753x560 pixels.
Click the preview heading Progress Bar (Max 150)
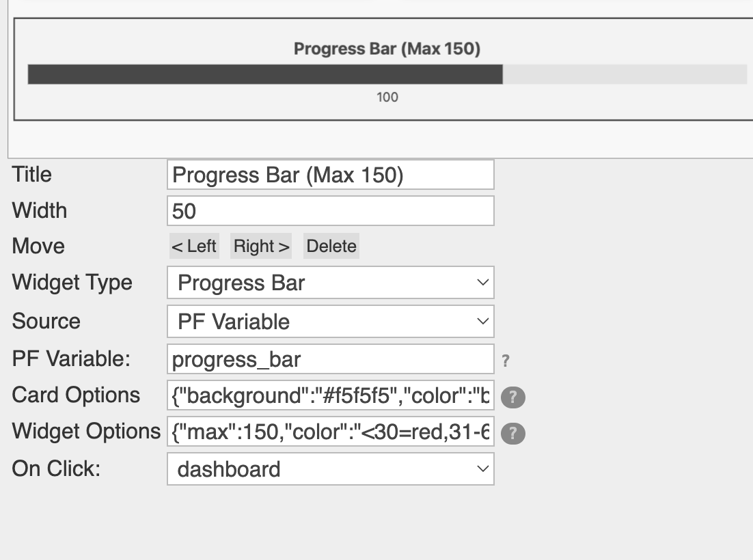point(387,49)
